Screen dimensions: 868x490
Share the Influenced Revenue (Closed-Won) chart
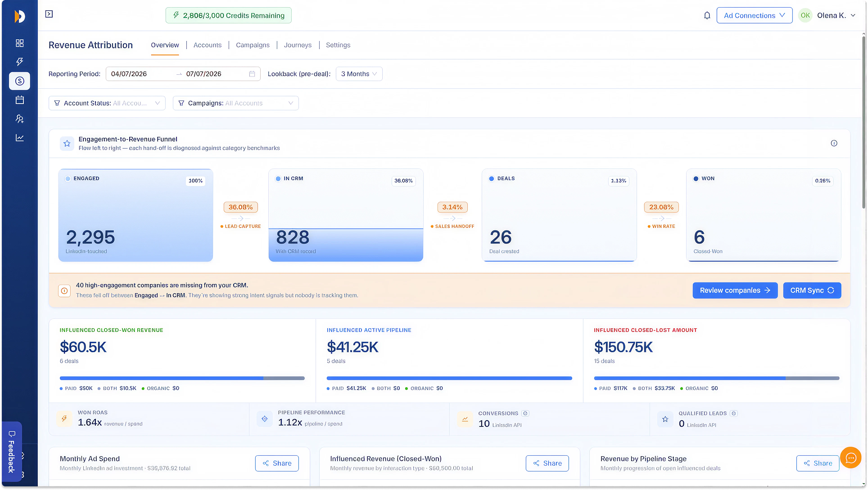coord(547,463)
